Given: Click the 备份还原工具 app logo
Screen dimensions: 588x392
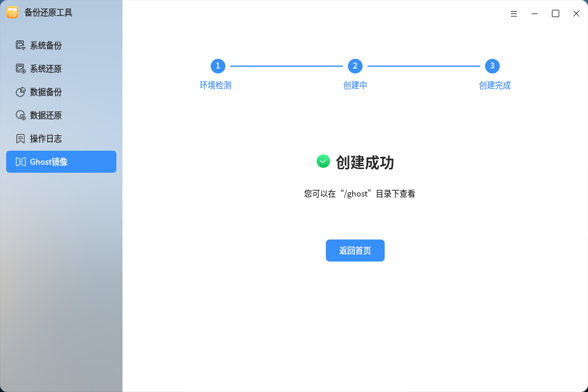Looking at the screenshot, I should 12,12.
